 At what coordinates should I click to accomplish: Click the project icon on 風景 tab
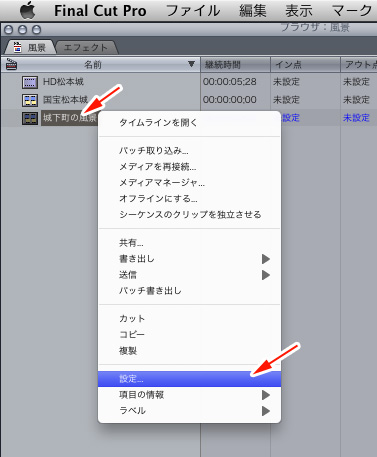click(x=17, y=47)
